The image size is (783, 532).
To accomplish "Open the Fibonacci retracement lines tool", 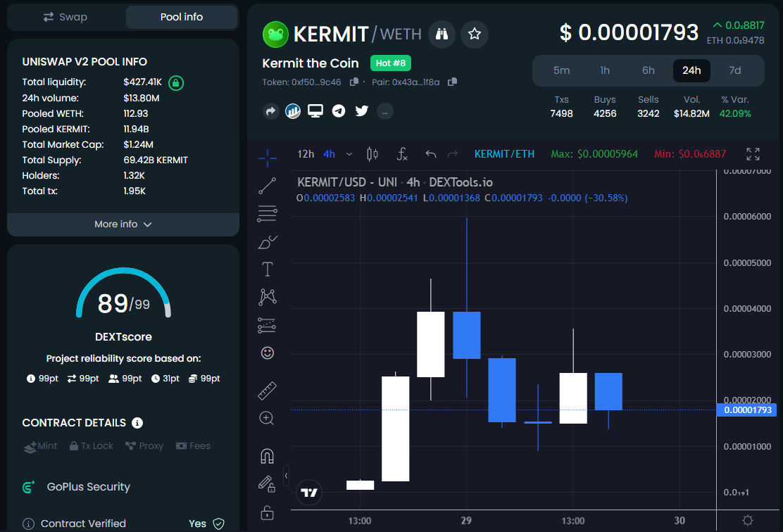I will point(267,214).
